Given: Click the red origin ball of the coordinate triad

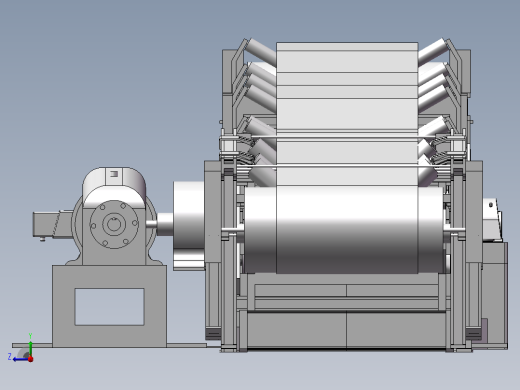Looking at the screenshot, I should pyautogui.click(x=31, y=359).
